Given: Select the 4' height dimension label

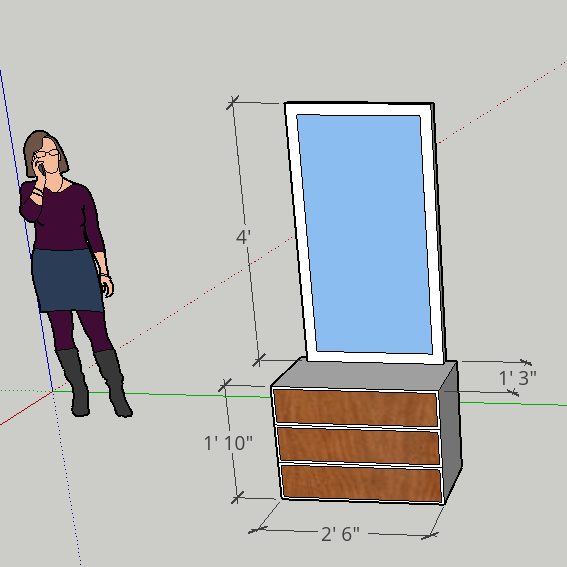Looking at the screenshot, I should pos(243,237).
